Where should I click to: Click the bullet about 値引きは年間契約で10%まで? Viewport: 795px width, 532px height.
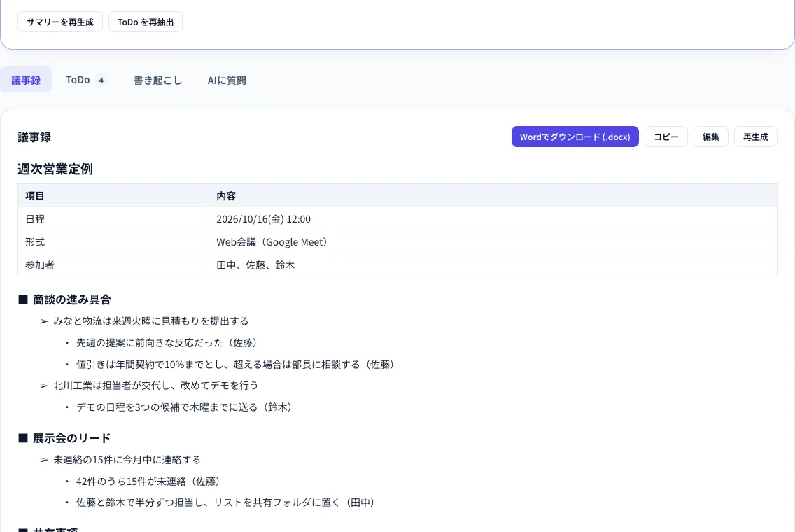point(235,364)
